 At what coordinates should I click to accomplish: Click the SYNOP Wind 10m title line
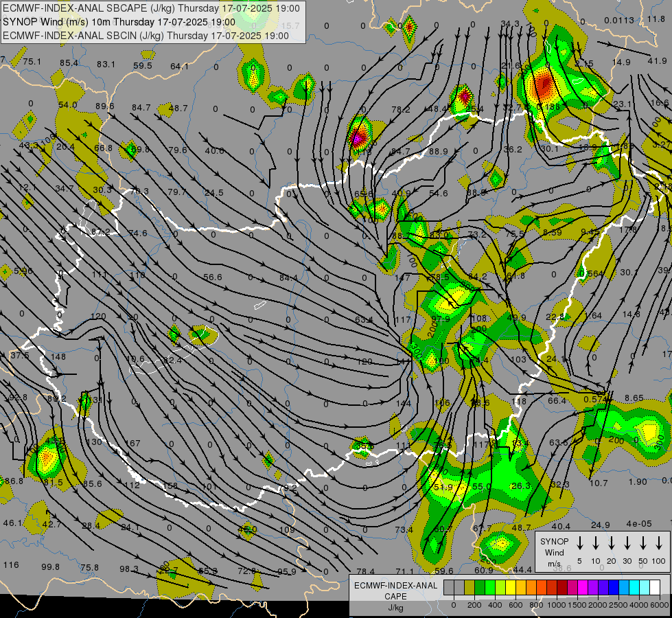(119, 22)
